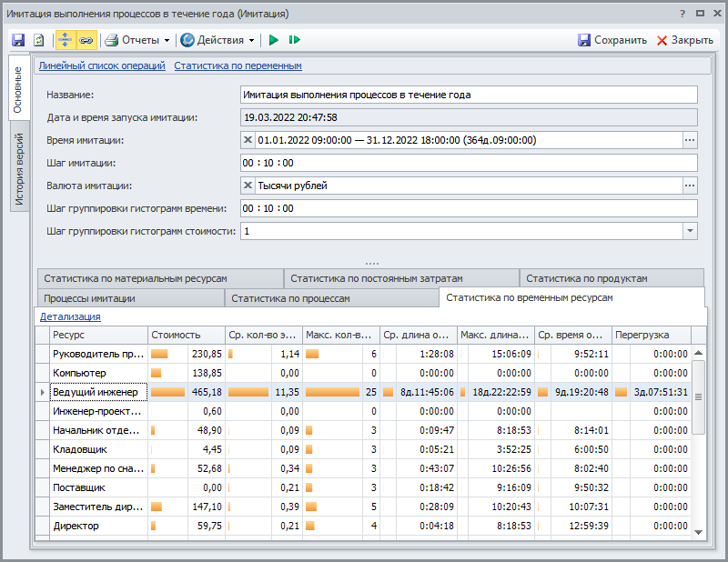The width and height of the screenshot is (728, 562).
Task: Click the step-by-step play icon
Action: tap(294, 40)
